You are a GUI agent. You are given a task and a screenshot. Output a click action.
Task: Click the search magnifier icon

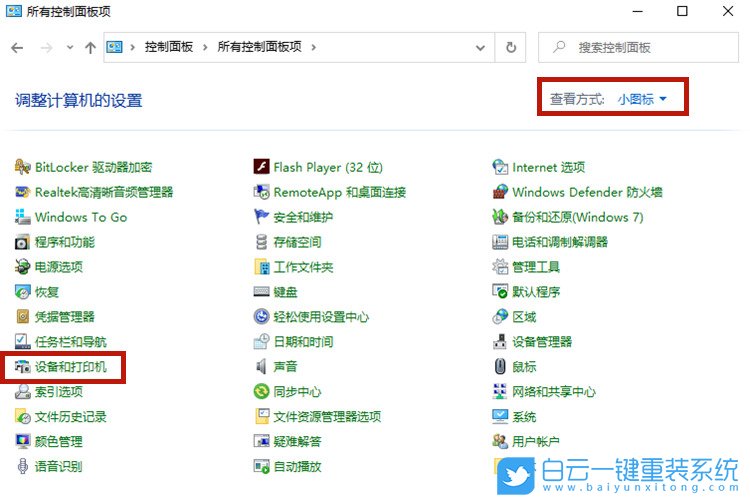(x=559, y=47)
